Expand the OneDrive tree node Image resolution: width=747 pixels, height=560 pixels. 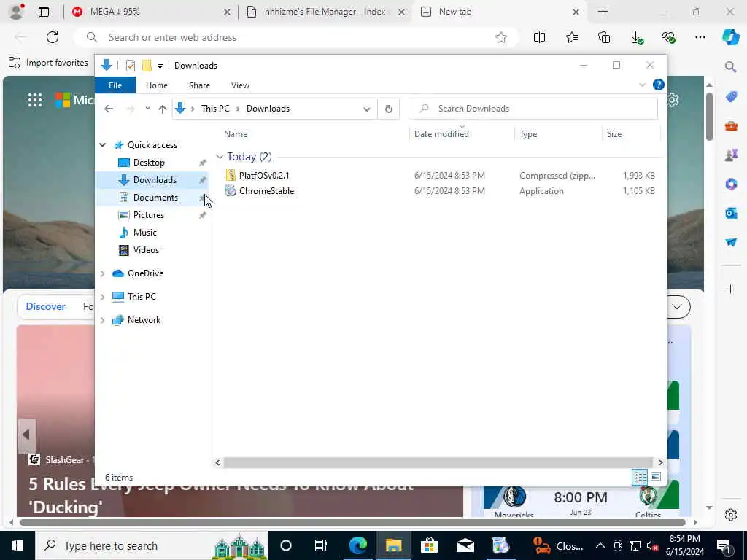point(102,273)
